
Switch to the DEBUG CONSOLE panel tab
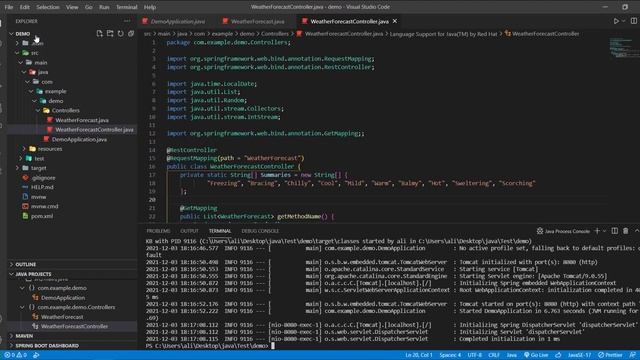260,231
